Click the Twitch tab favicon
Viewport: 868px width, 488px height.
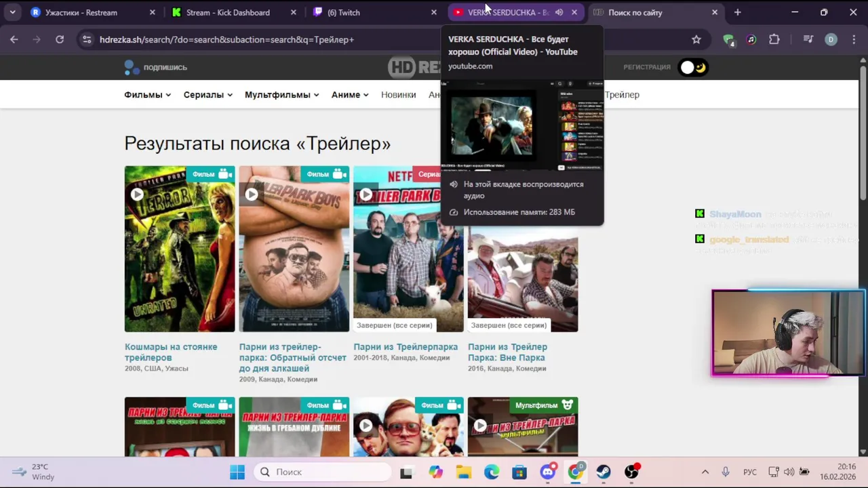click(318, 12)
